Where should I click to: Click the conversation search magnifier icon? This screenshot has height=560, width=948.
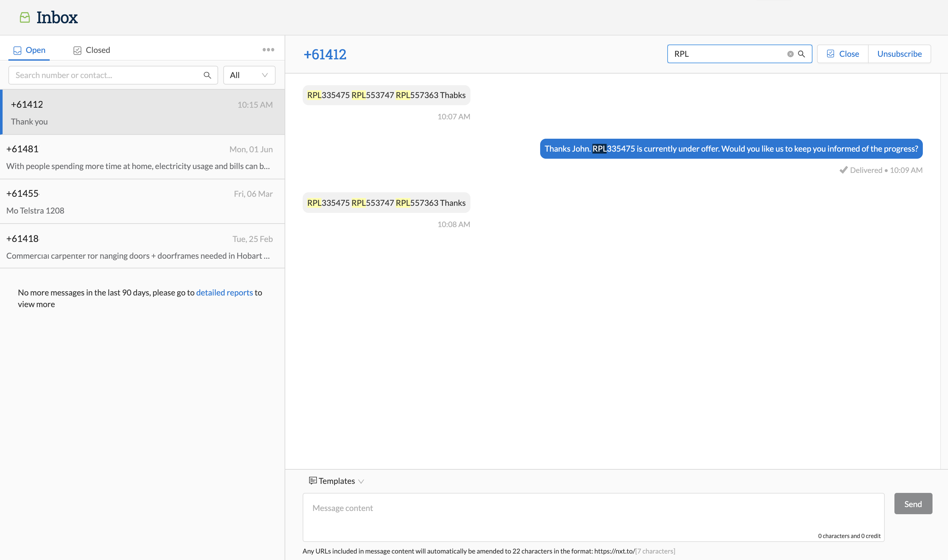(x=802, y=54)
